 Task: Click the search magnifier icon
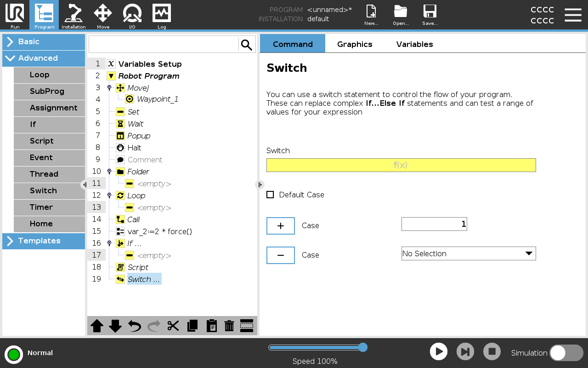(247, 45)
